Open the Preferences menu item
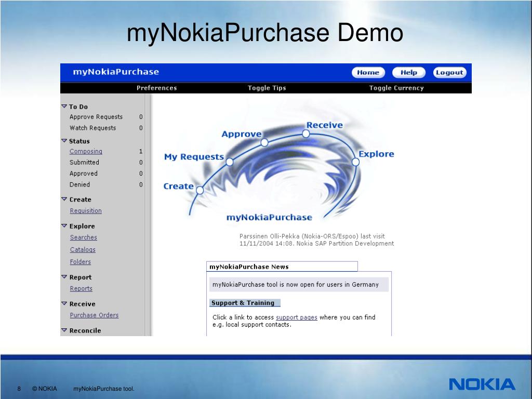 [x=157, y=88]
